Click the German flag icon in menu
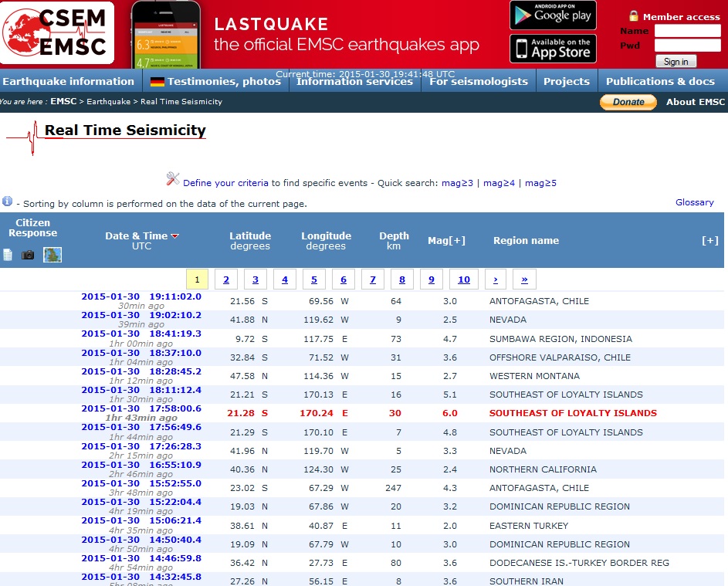The image size is (728, 586). point(157,82)
